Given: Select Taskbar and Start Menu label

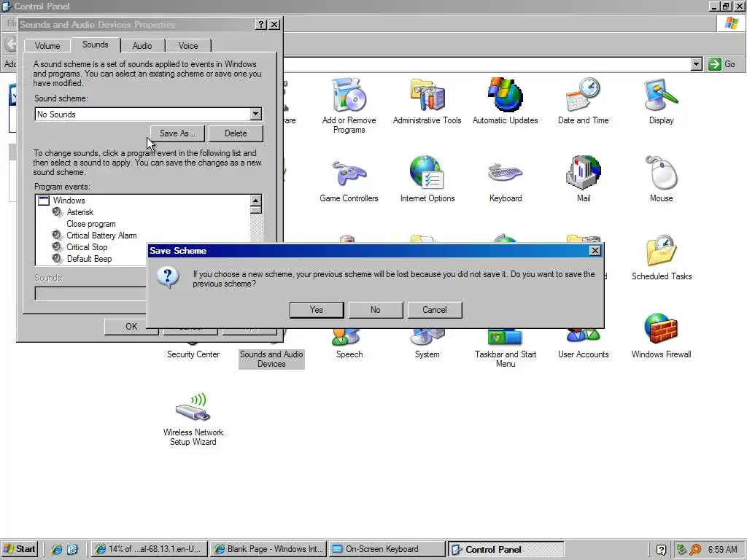Looking at the screenshot, I should [506, 359].
